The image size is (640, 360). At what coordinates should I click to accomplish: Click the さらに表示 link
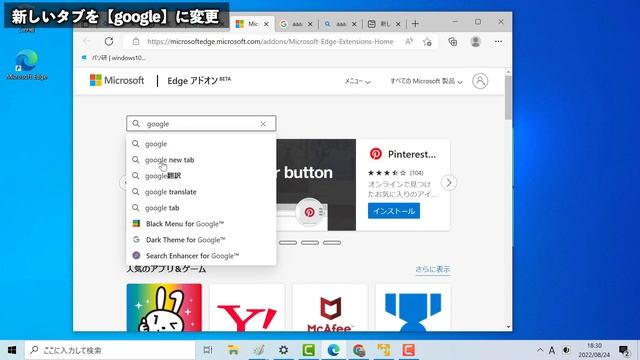[x=433, y=269]
